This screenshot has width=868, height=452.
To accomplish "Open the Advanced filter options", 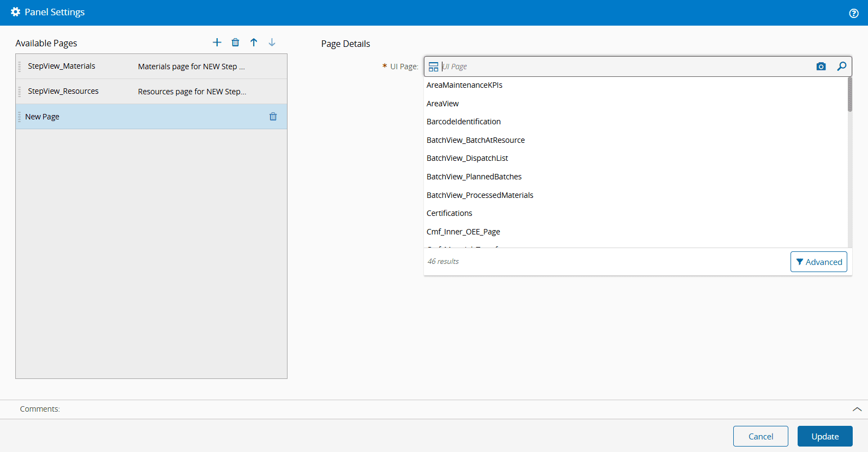I will 818,262.
